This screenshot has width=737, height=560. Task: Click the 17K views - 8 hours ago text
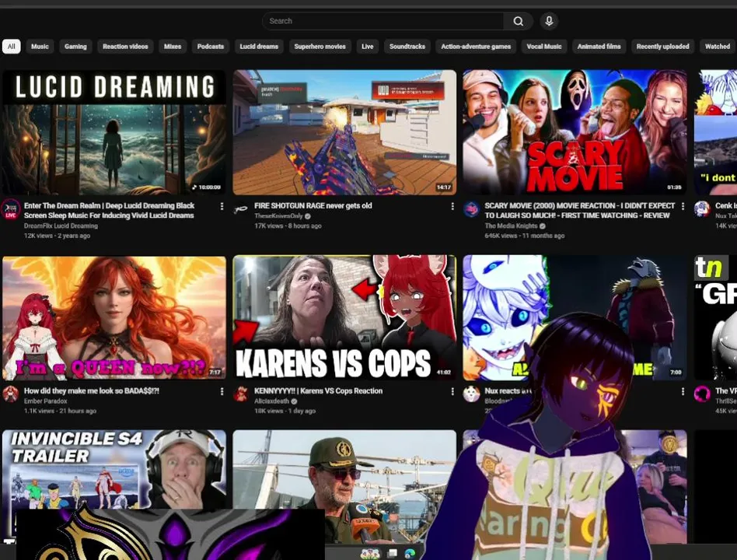click(288, 226)
